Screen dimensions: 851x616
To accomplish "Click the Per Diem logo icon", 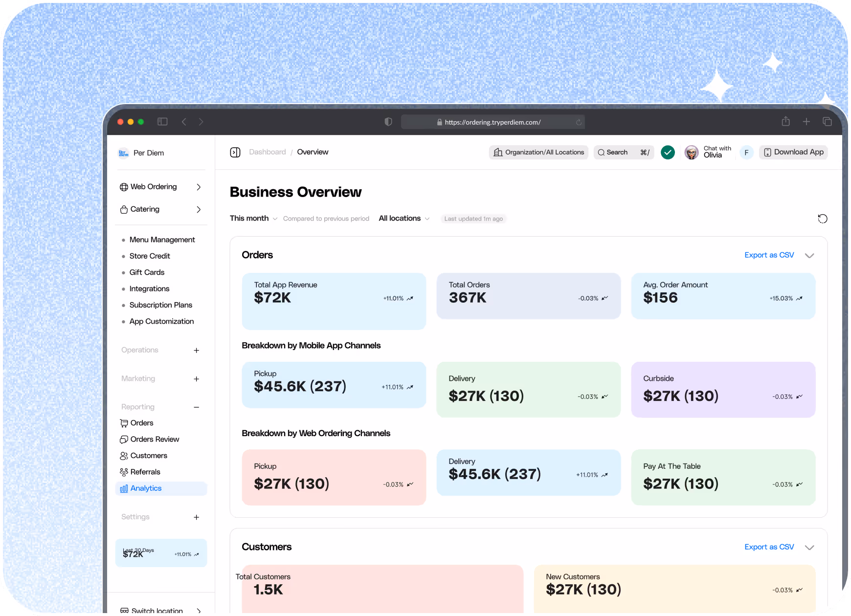I will point(123,153).
